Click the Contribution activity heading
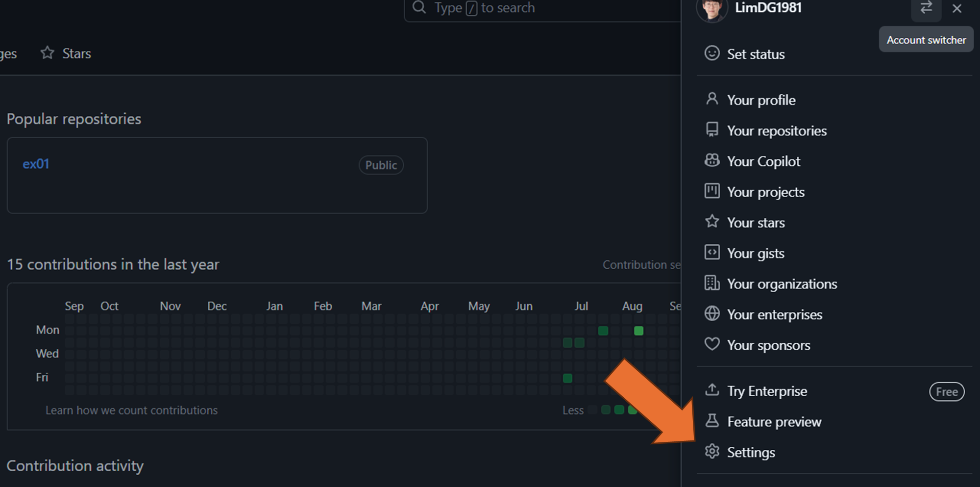The height and width of the screenshot is (487, 980). (x=75, y=465)
